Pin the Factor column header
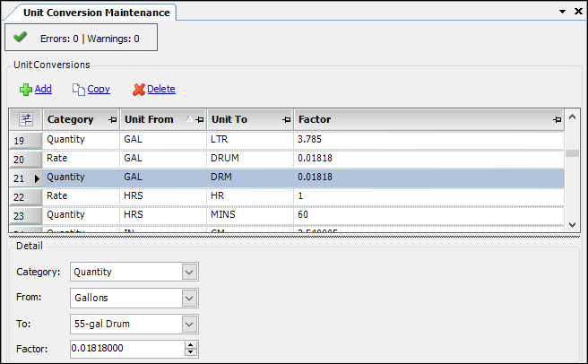The image size is (588, 364). (x=557, y=120)
